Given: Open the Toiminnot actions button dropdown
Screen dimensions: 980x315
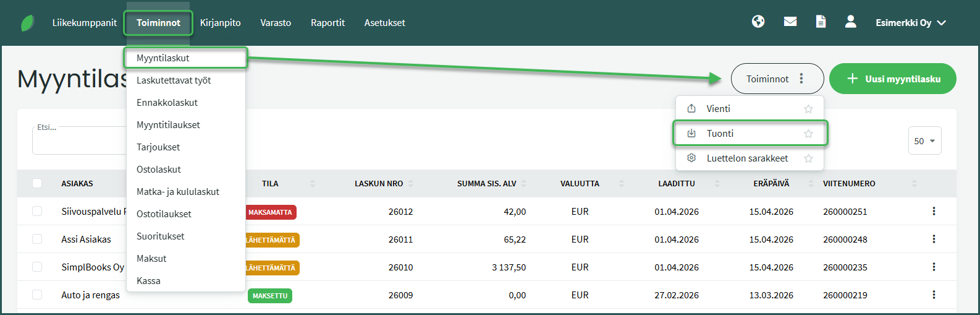Looking at the screenshot, I should 777,79.
